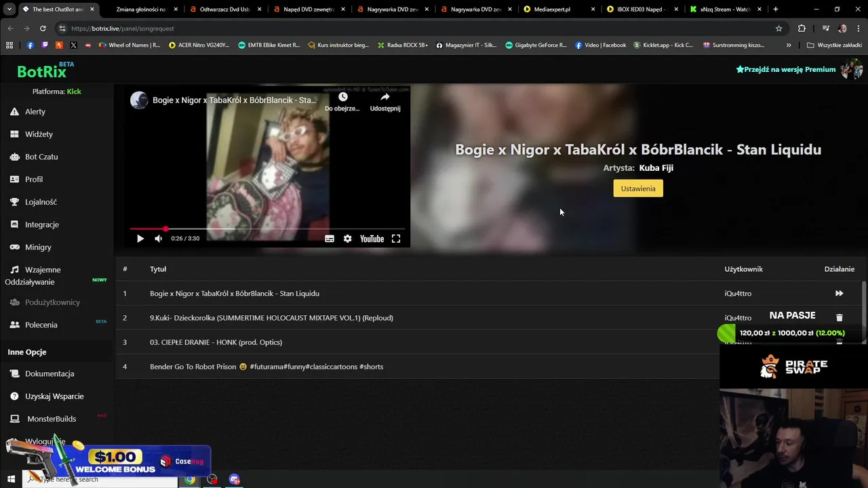
Task: Open ACER Nitro VG240Y bookmark
Action: click(199, 45)
